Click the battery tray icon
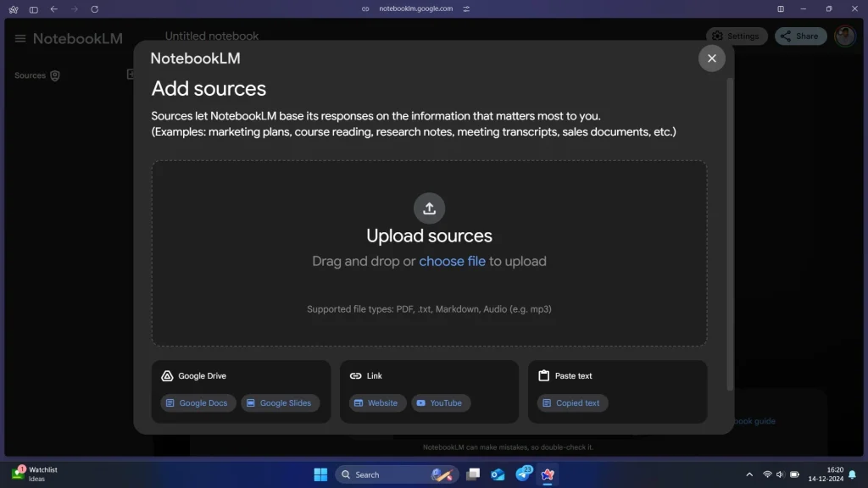Image resolution: width=868 pixels, height=488 pixels. (x=794, y=474)
